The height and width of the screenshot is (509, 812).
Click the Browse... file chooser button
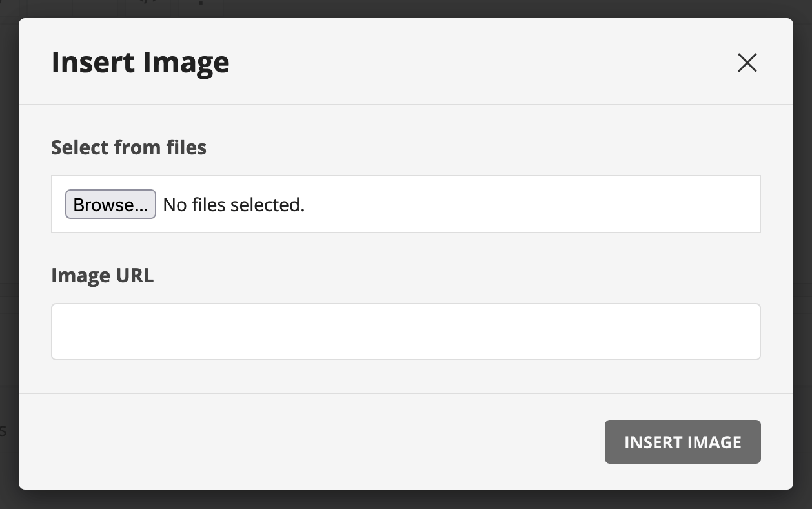(x=110, y=204)
